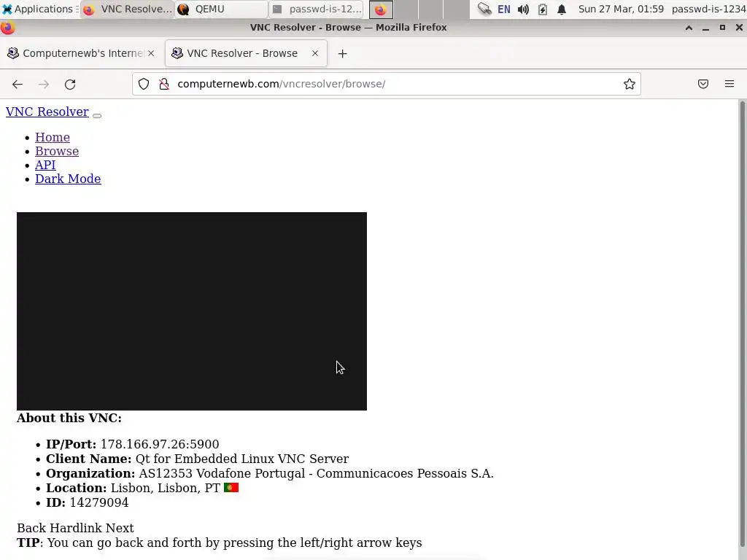This screenshot has width=747, height=560.
Task: Close the VNC Resolver - Browse tab
Action: [315, 53]
